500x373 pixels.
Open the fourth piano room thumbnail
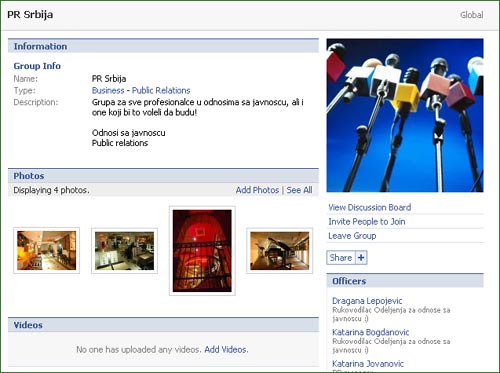tap(280, 251)
